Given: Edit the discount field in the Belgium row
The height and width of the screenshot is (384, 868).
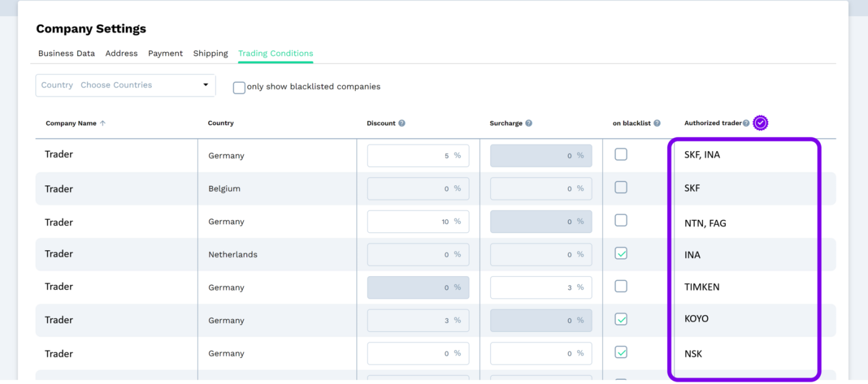Looking at the screenshot, I should coord(418,188).
